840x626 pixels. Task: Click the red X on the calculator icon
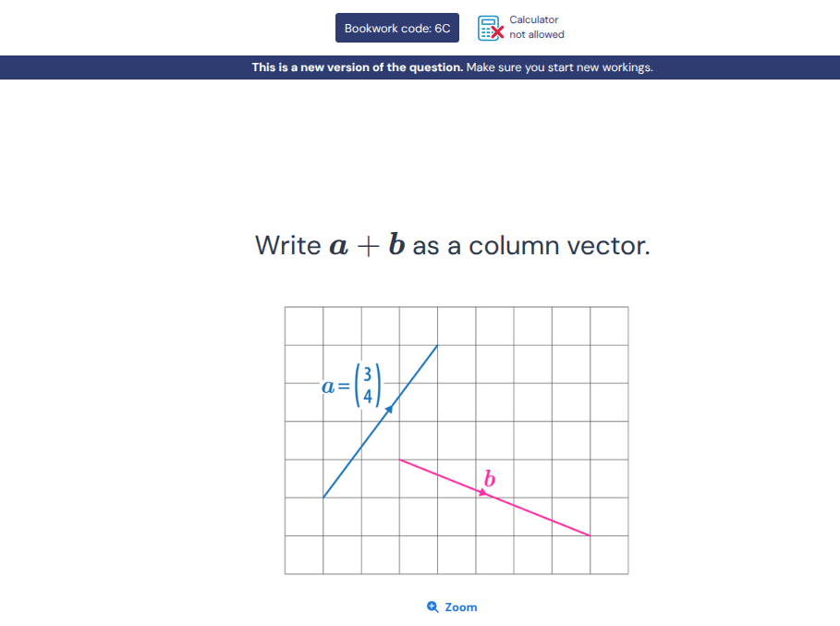[x=498, y=33]
